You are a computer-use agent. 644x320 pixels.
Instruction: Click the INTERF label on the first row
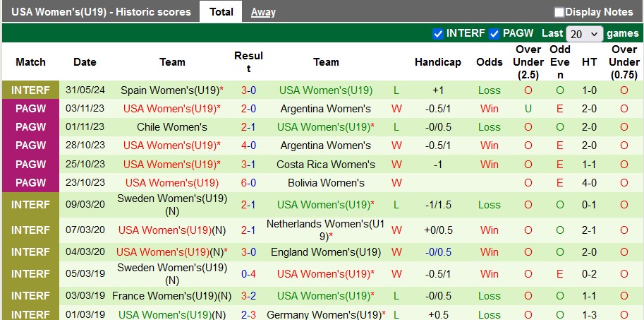(x=30, y=90)
